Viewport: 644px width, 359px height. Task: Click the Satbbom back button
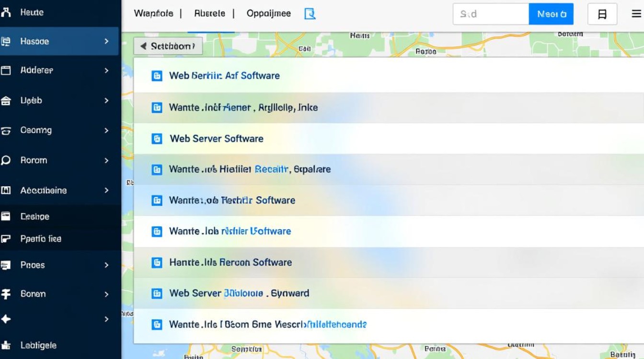(168, 46)
